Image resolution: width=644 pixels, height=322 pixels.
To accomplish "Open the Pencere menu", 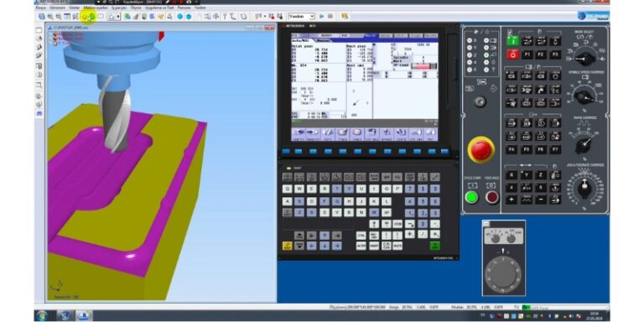I will coord(184,8).
